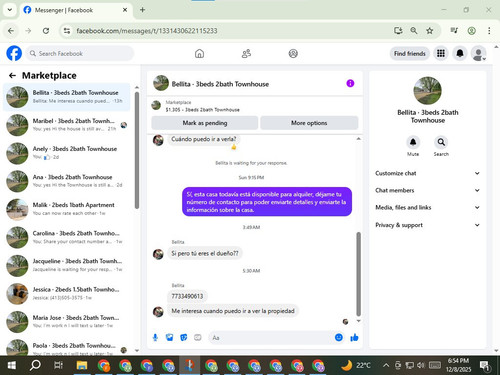The width and height of the screenshot is (500, 375).
Task: Open Windows notification center icon
Action: [485, 366]
